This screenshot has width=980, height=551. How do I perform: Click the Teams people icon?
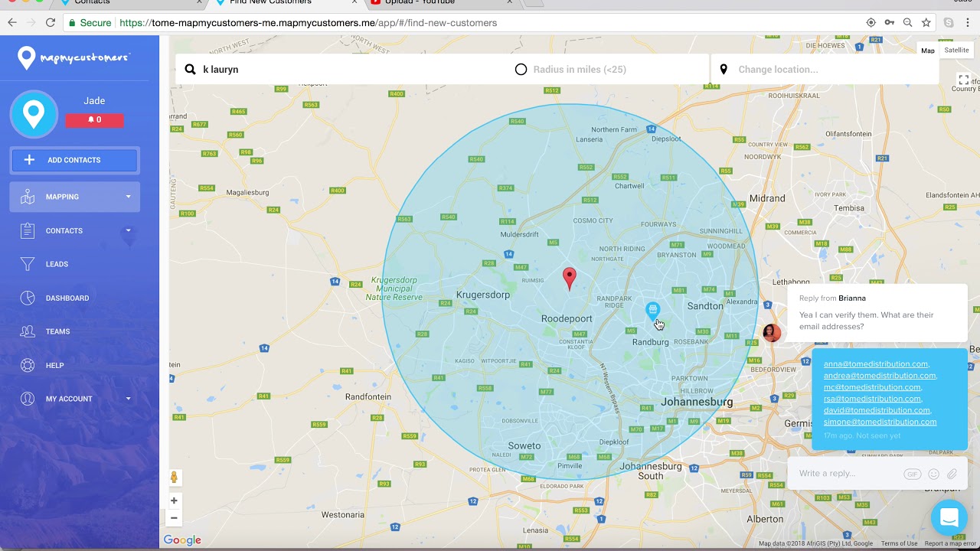pyautogui.click(x=28, y=331)
